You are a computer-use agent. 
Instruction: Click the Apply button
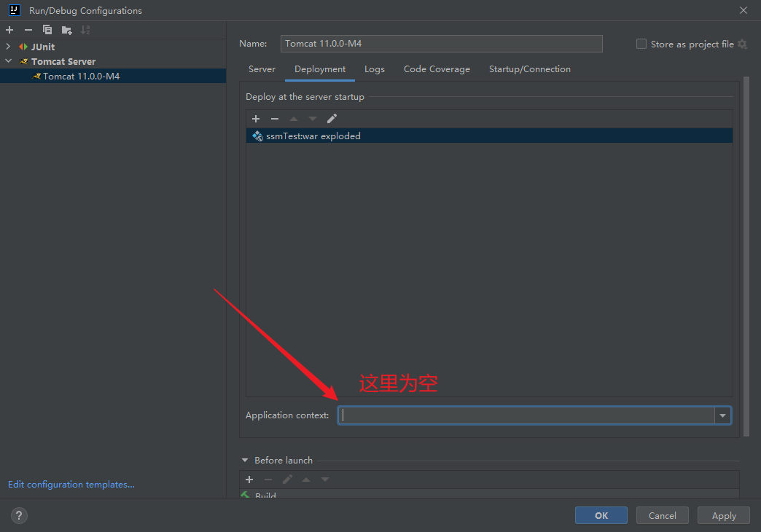click(724, 515)
